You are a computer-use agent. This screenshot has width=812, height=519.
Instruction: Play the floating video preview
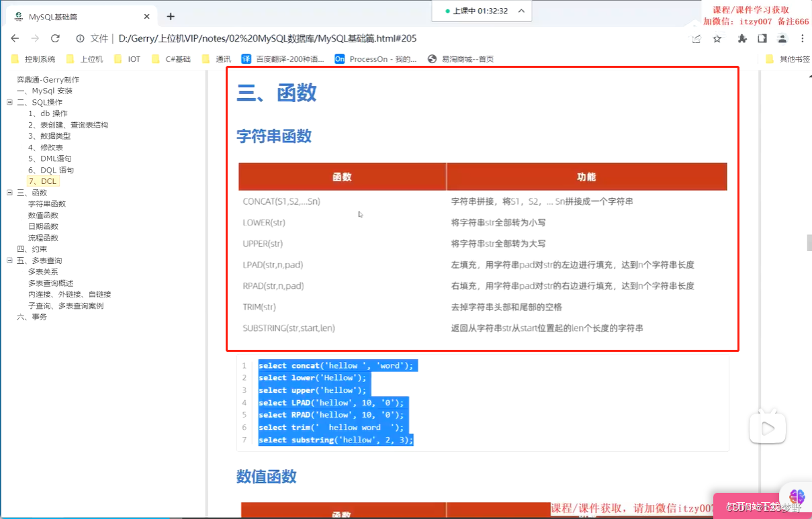pyautogui.click(x=767, y=427)
